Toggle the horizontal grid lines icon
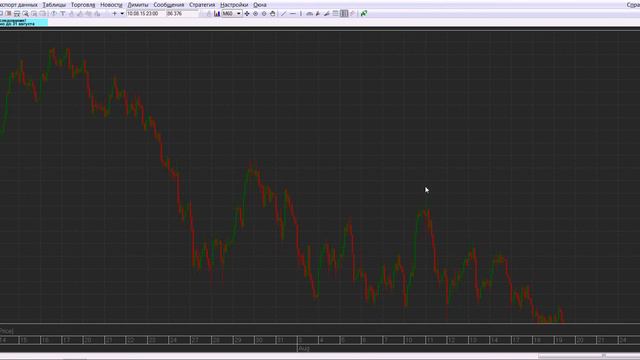Viewport: 640px width, 360px height. tap(335, 13)
